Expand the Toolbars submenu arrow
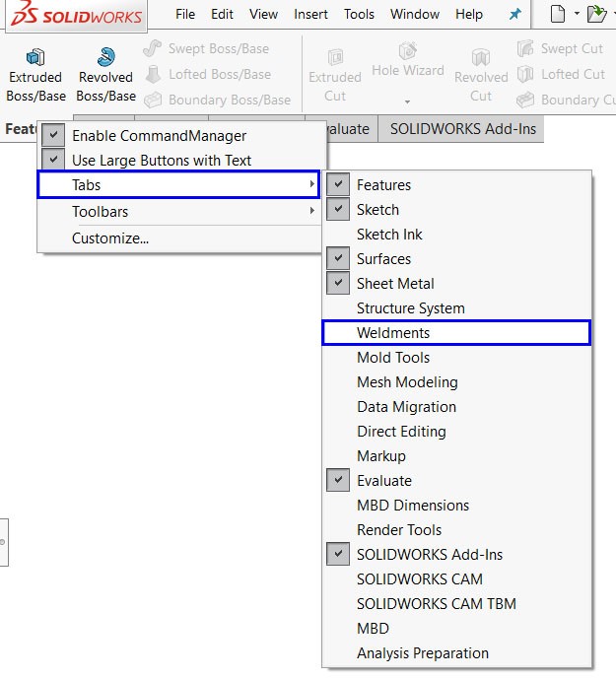The height and width of the screenshot is (679, 616). pyautogui.click(x=311, y=211)
